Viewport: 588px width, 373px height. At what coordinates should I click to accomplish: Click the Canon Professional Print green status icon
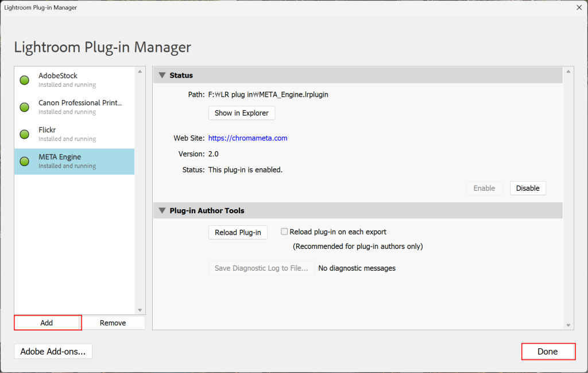25,107
